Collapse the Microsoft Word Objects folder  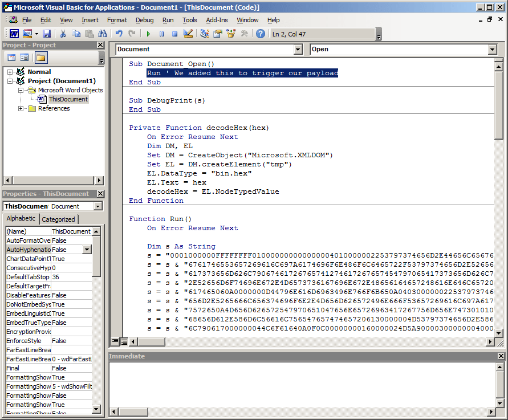(21, 90)
